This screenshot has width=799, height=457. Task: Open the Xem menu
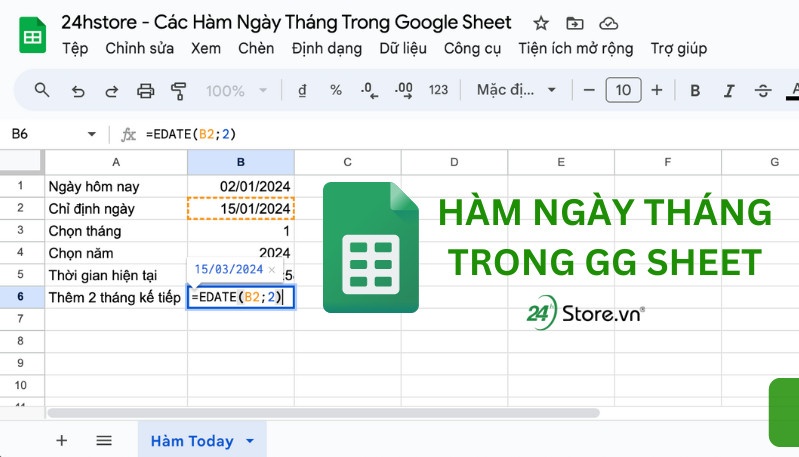click(206, 48)
